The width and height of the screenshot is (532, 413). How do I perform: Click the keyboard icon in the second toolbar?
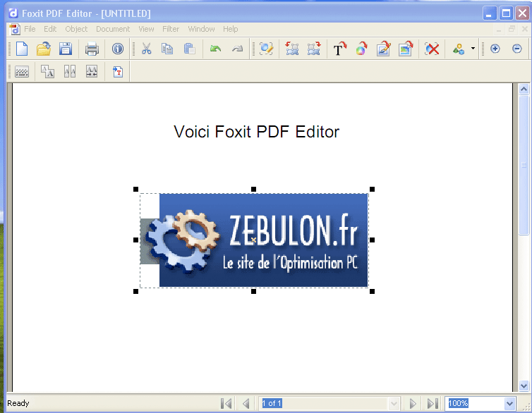tap(22, 72)
